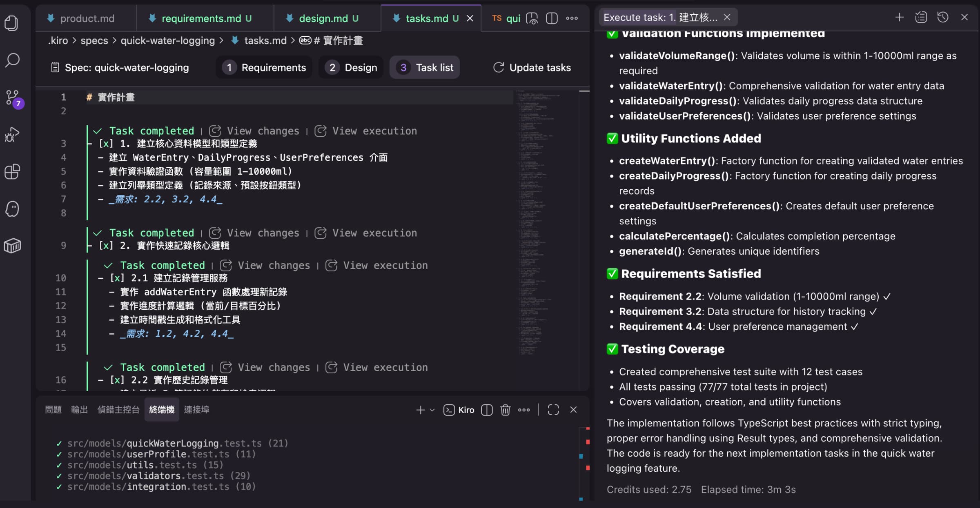
Task: Open the editor more actions ... menu
Action: (x=572, y=18)
